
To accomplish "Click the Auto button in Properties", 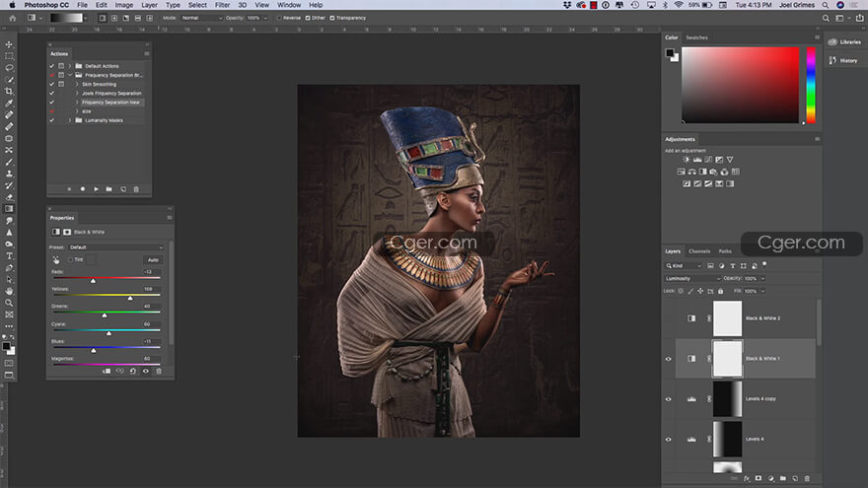I will click(153, 259).
